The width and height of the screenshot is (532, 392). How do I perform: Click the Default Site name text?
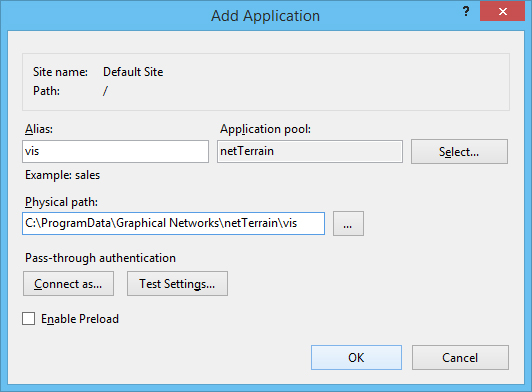tap(133, 72)
